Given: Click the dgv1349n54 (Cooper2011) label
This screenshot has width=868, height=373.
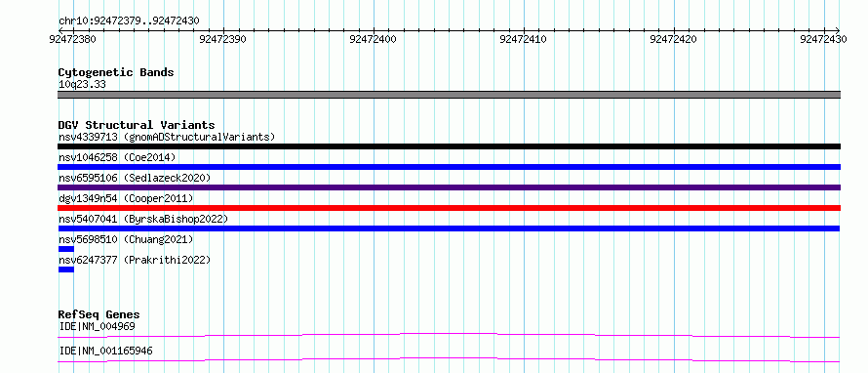Looking at the screenshot, I should (126, 198).
